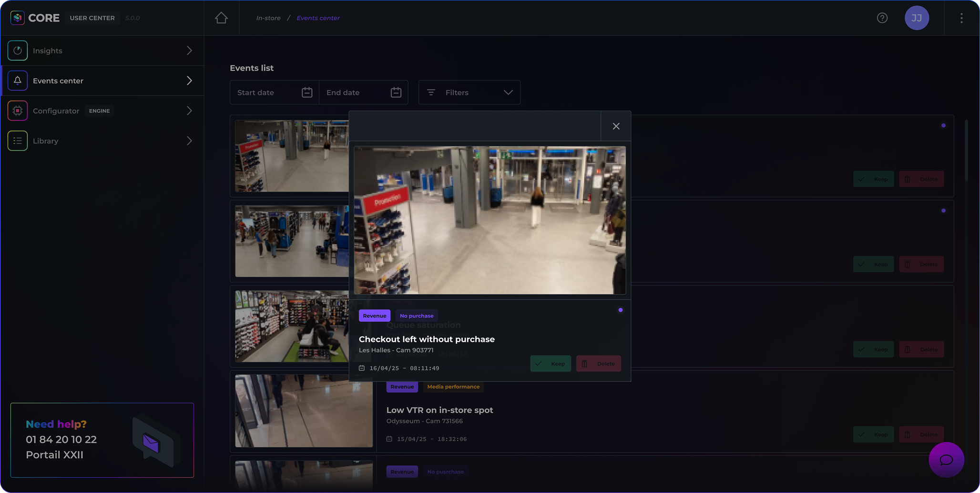Click the Revenue tag in popup
The height and width of the screenshot is (493, 980).
[x=374, y=316]
